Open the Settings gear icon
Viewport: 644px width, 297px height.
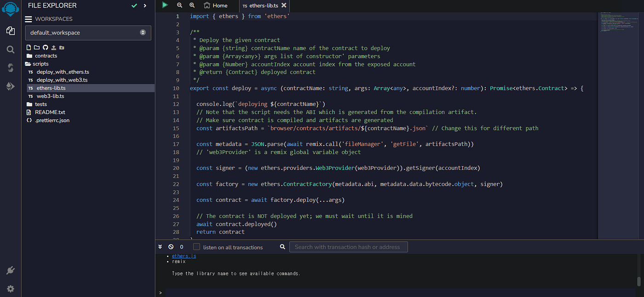tap(10, 289)
